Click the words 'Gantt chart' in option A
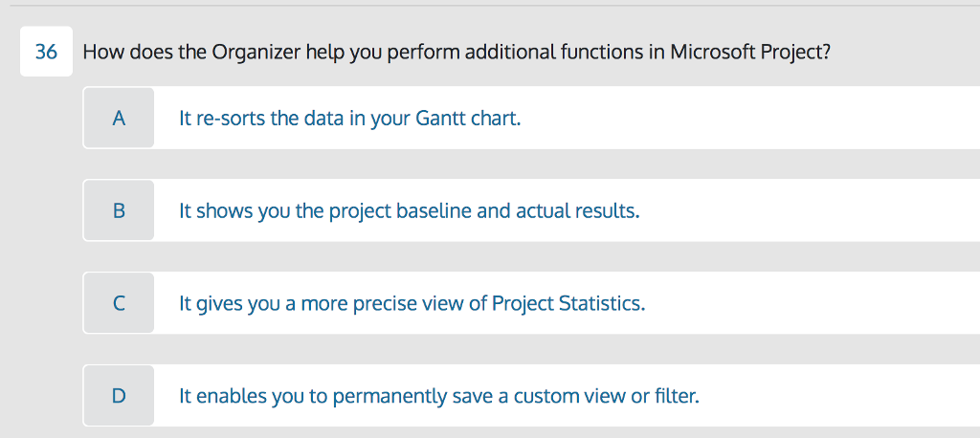This screenshot has height=438, width=980. point(468,120)
